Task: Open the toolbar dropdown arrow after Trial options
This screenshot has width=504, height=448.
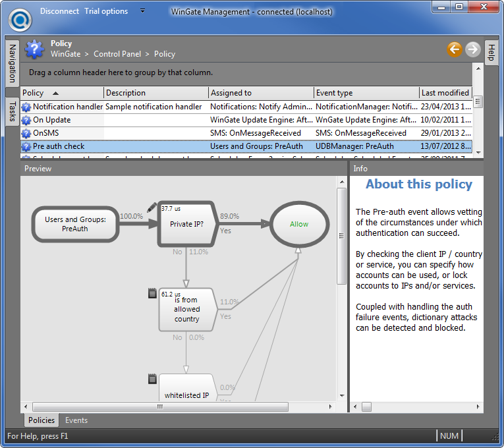Action: (x=143, y=11)
